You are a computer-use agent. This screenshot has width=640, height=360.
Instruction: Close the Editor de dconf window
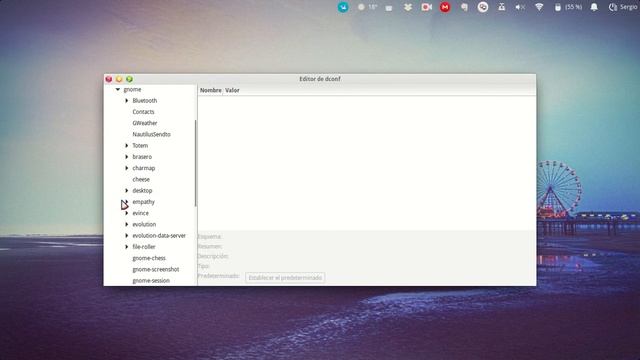[x=109, y=79]
